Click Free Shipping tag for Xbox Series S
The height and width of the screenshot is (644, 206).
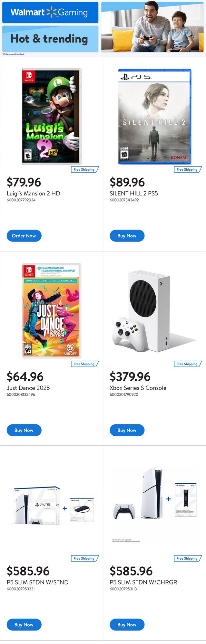tap(187, 364)
